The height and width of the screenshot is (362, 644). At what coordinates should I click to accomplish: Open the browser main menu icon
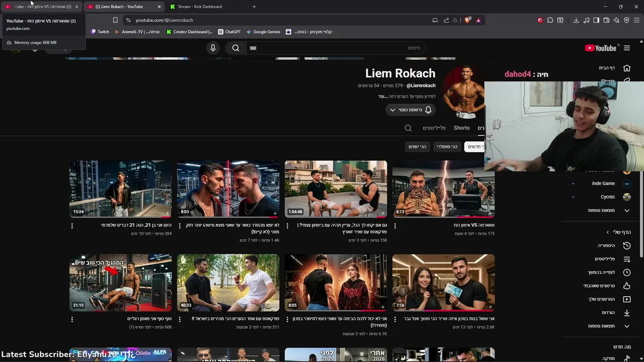636,20
